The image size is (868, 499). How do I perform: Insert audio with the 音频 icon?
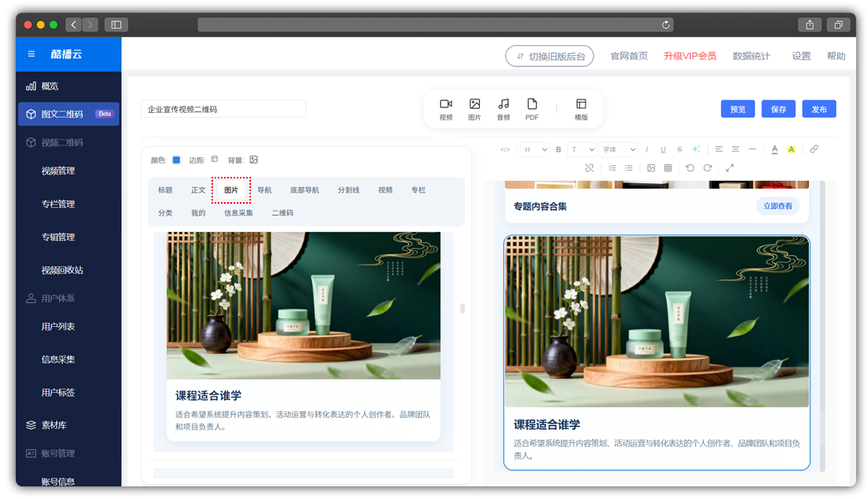(503, 109)
